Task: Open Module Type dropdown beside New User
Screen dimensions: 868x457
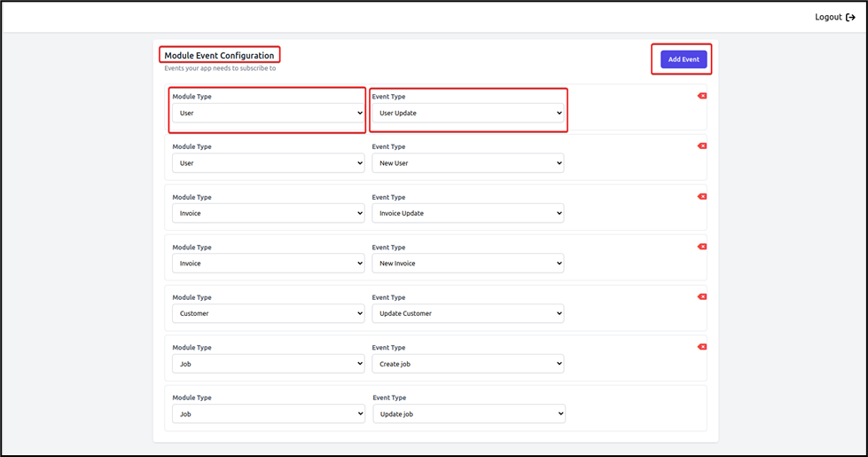Action: [x=268, y=163]
